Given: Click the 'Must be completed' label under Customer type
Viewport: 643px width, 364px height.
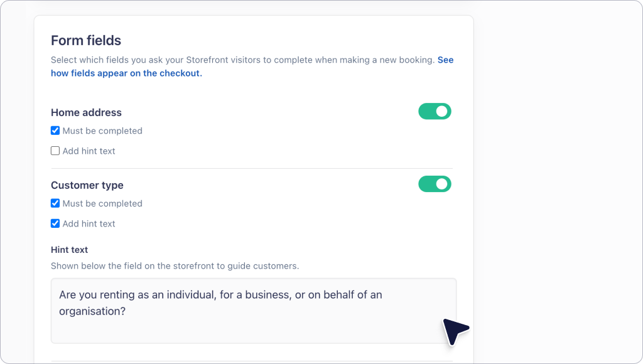Looking at the screenshot, I should pyautogui.click(x=102, y=203).
